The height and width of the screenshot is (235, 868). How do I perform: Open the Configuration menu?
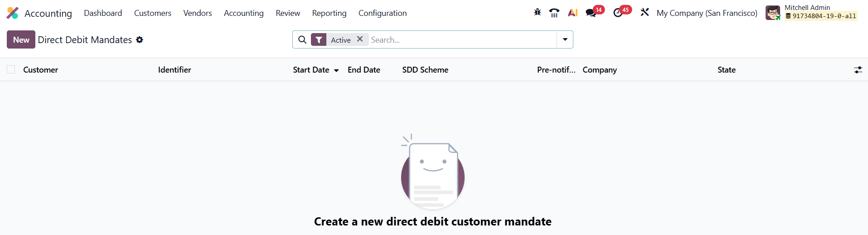pos(382,13)
